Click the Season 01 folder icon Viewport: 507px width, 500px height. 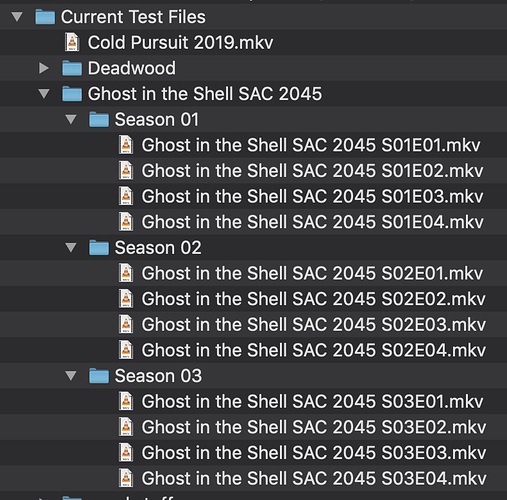coord(99,119)
